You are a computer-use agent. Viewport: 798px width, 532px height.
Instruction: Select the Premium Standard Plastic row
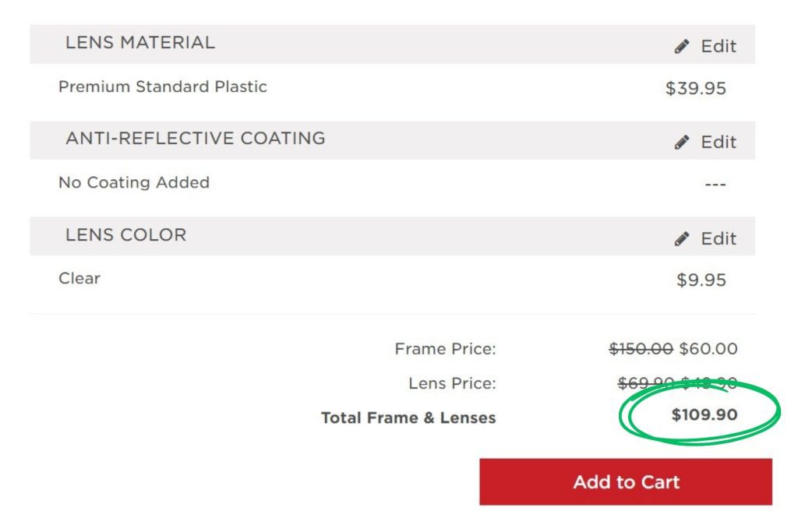tap(162, 86)
